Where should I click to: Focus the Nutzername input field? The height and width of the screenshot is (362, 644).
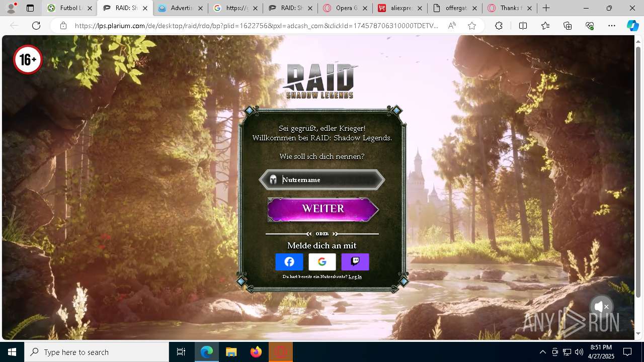[x=322, y=179]
